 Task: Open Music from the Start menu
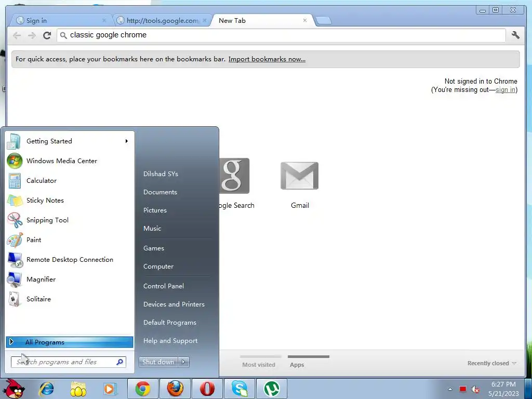coord(152,229)
